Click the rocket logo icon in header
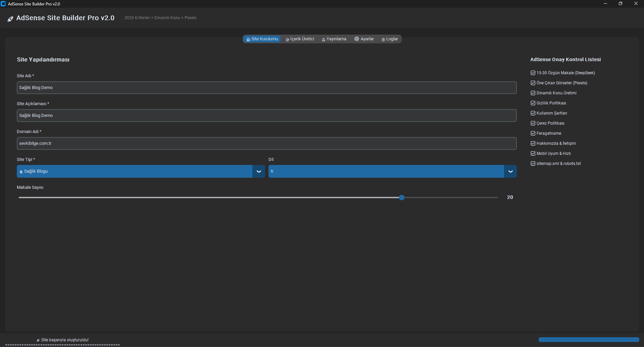This screenshot has width=644, height=347. click(x=10, y=19)
